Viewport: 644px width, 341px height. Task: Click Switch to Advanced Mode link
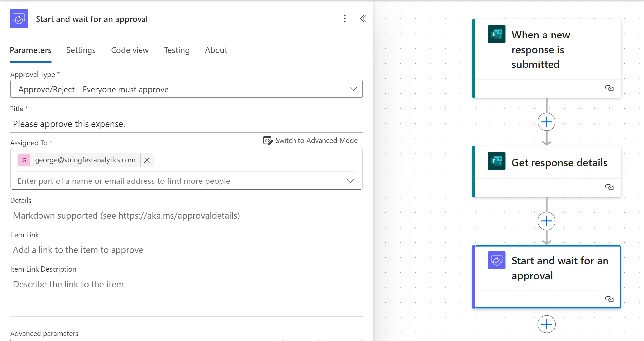(316, 141)
